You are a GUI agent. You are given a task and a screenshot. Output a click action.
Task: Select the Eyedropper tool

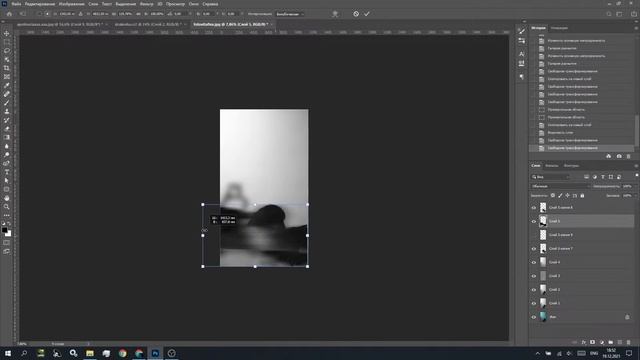[x=7, y=85]
